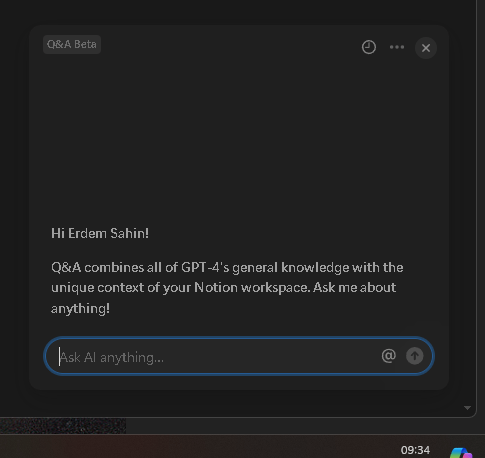Image resolution: width=485 pixels, height=458 pixels.
Task: Open the Copilot icon in the taskbar
Action: [x=461, y=453]
